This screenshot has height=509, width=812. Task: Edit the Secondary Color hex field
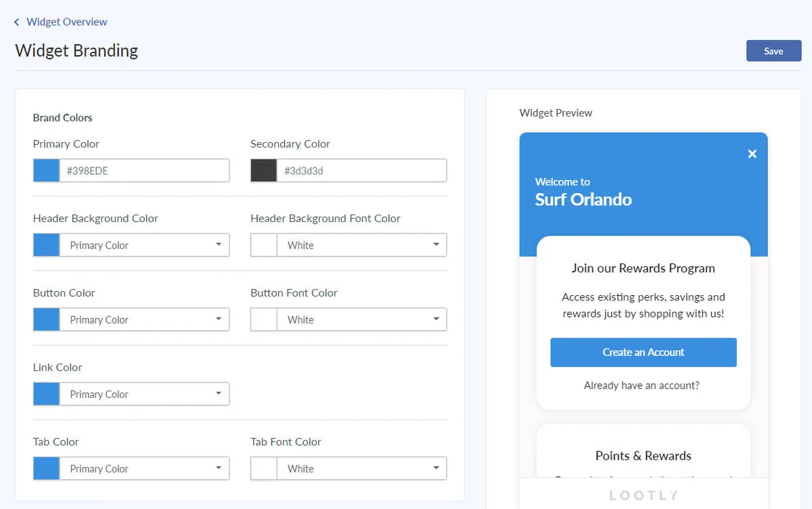point(361,171)
